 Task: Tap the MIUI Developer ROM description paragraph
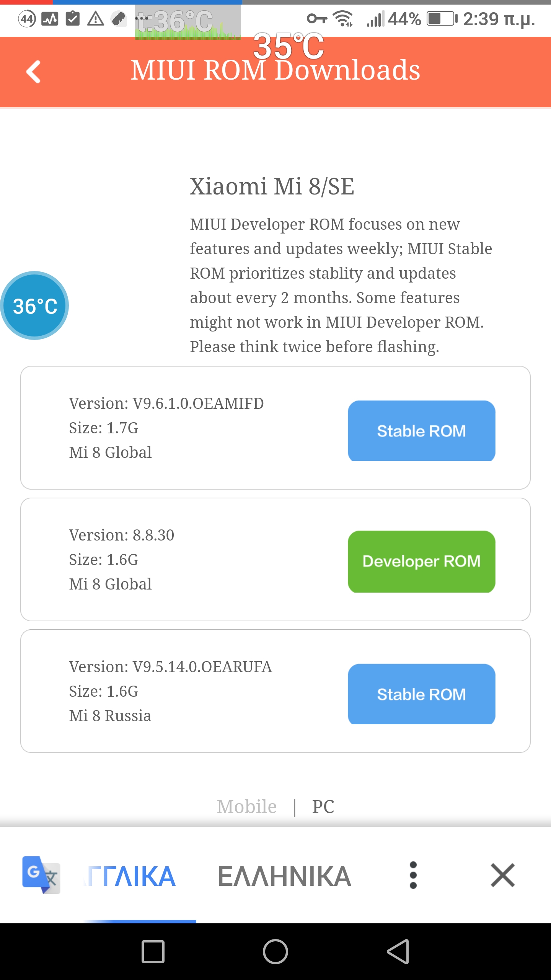tap(341, 285)
